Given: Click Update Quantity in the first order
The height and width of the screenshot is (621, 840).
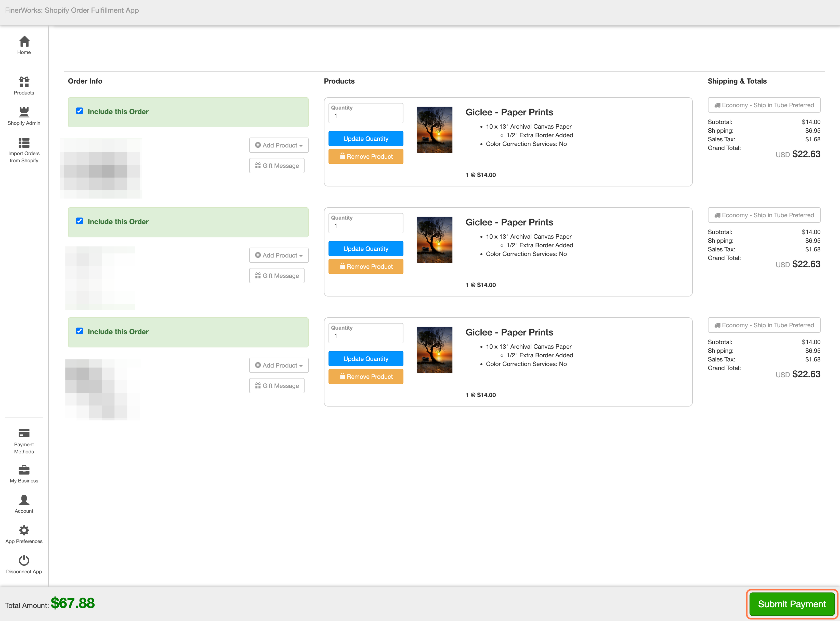Looking at the screenshot, I should tap(366, 139).
